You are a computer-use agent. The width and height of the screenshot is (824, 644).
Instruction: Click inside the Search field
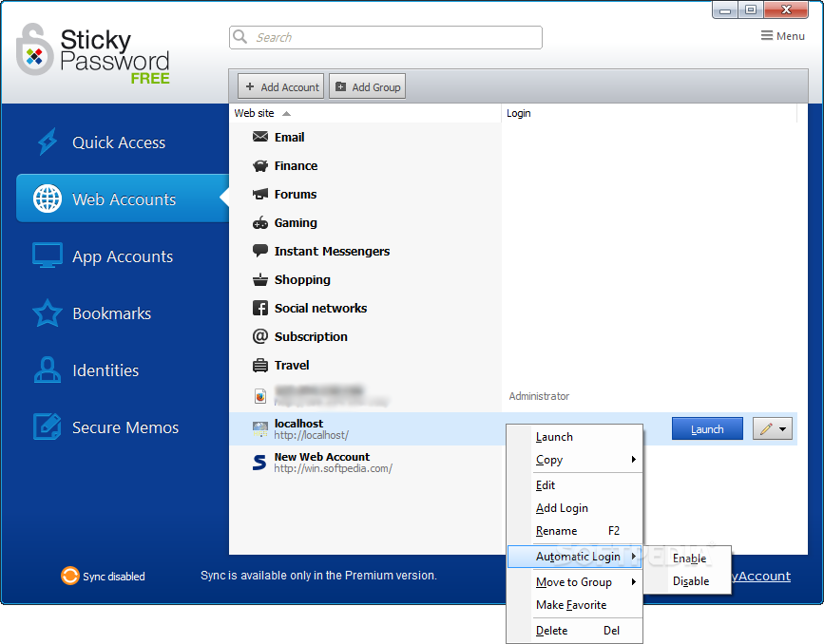click(386, 37)
